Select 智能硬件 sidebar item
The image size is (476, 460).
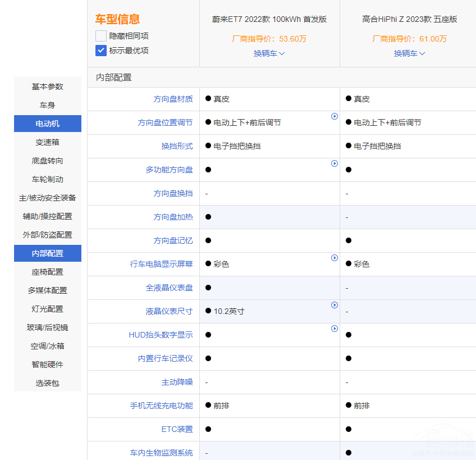click(x=48, y=365)
